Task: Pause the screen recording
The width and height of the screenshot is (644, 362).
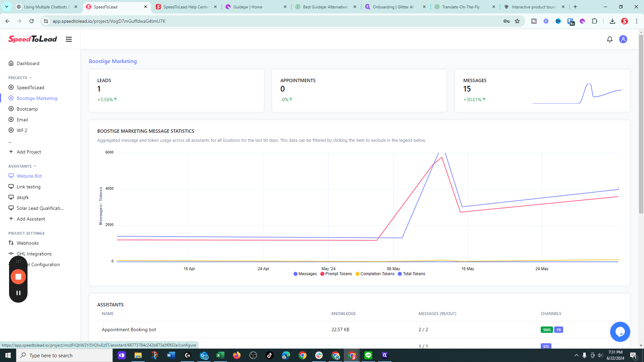Action: tap(18, 293)
